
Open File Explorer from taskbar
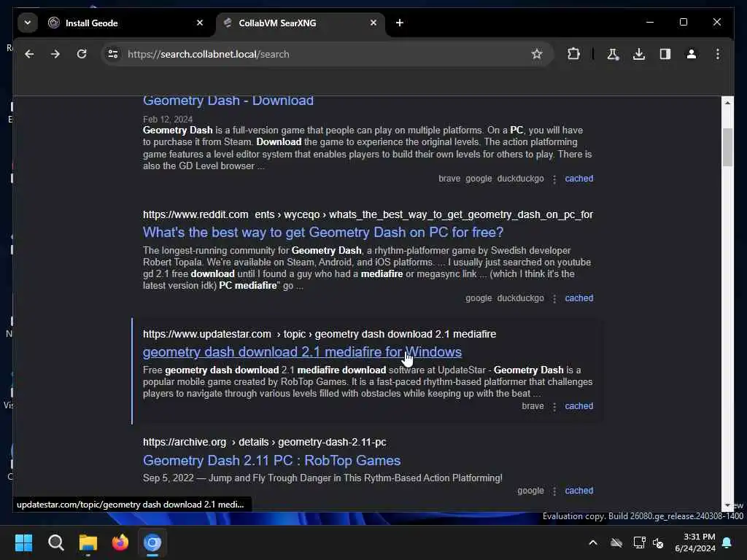88,542
